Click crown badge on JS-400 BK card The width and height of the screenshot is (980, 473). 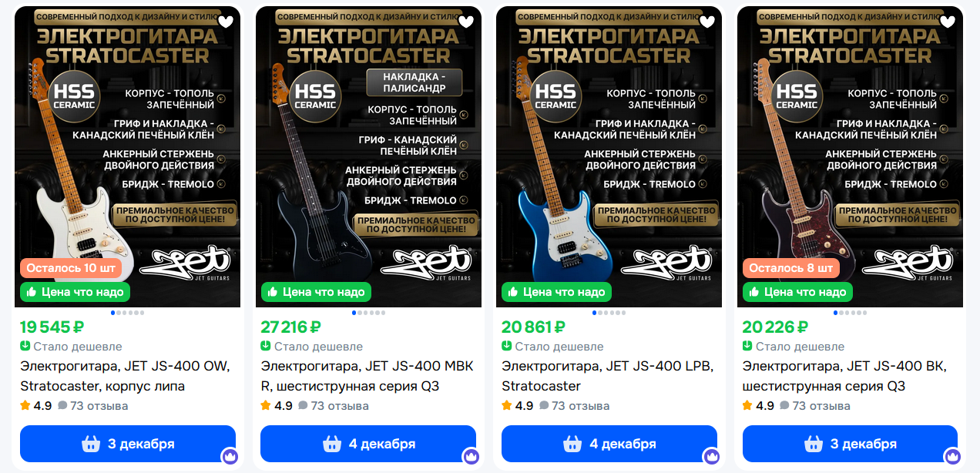(952, 456)
